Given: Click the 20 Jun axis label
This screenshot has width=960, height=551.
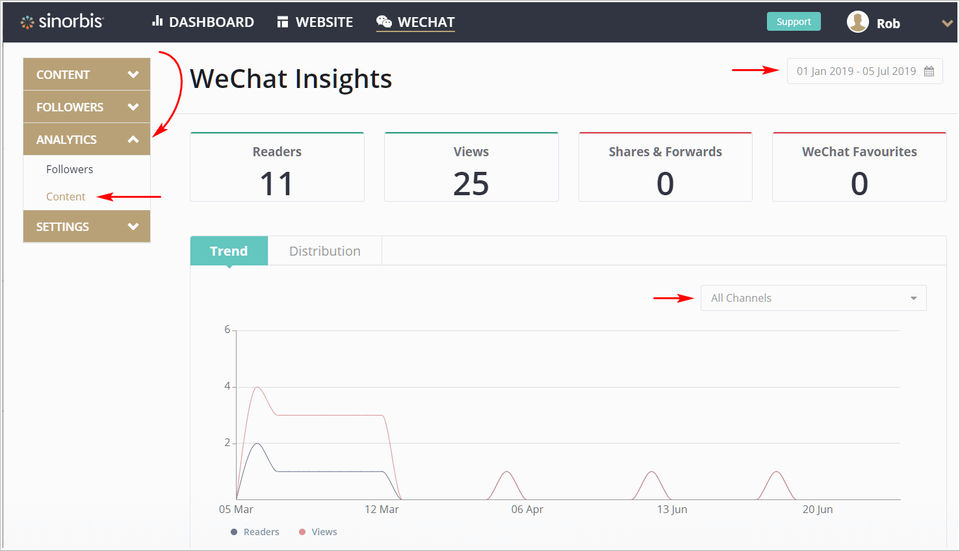Looking at the screenshot, I should click(x=817, y=509).
